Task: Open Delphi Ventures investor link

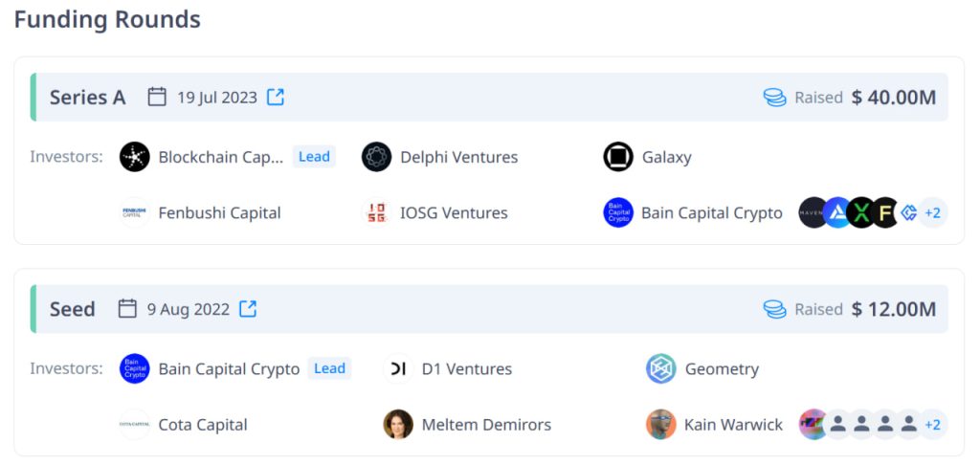Action: coord(459,157)
